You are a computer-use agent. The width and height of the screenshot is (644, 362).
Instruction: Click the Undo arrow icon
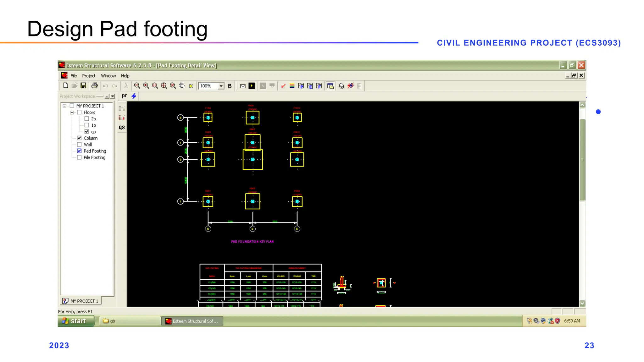tap(105, 86)
